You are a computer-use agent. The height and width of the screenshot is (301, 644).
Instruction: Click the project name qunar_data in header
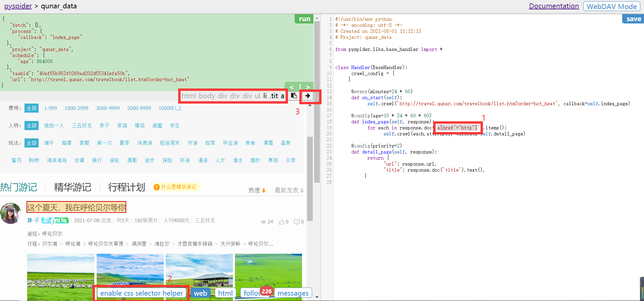[59, 6]
